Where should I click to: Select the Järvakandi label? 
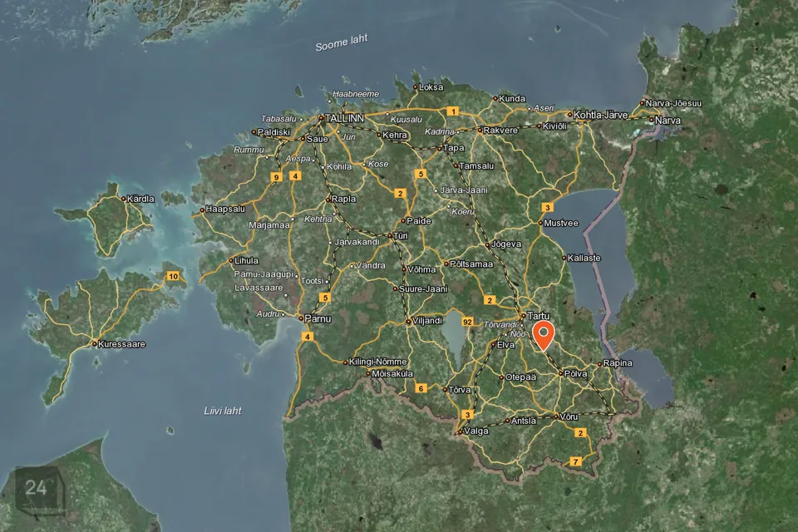(357, 243)
